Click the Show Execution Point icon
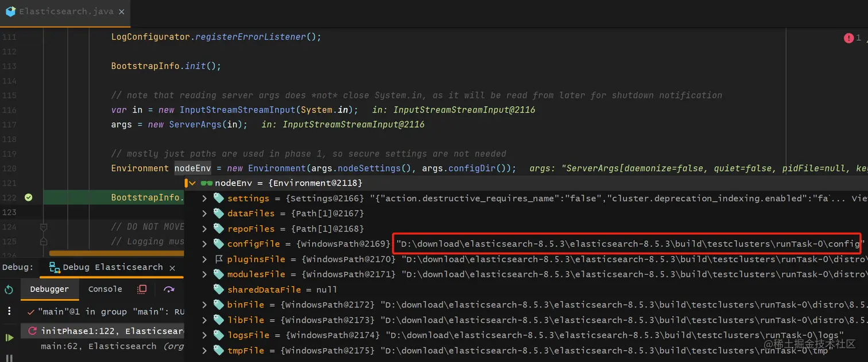Viewport: 868px width, 362px height. point(142,289)
